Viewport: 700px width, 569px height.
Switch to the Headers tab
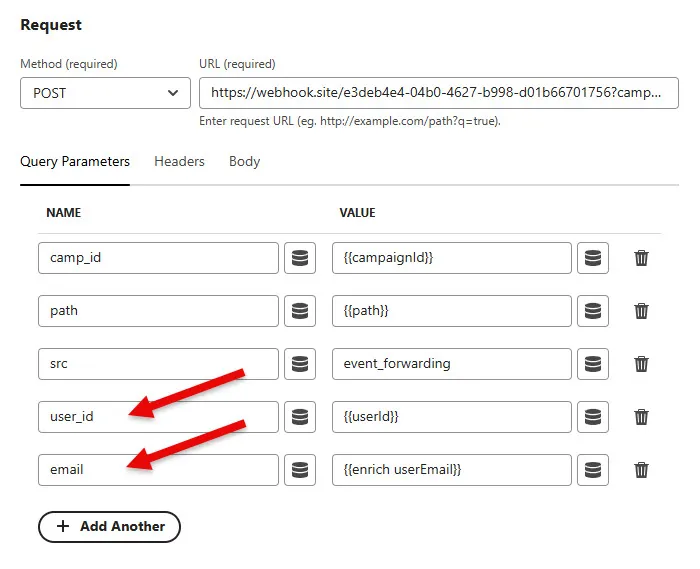click(x=179, y=161)
